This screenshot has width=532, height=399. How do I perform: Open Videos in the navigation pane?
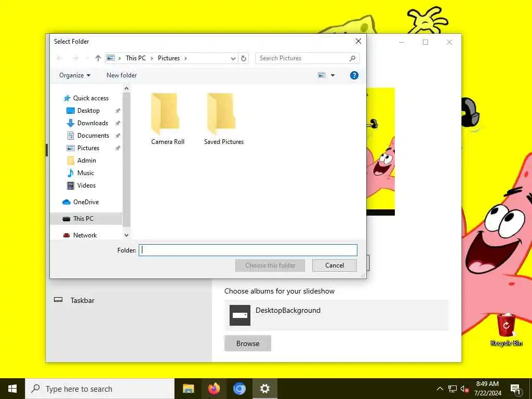pyautogui.click(x=86, y=185)
